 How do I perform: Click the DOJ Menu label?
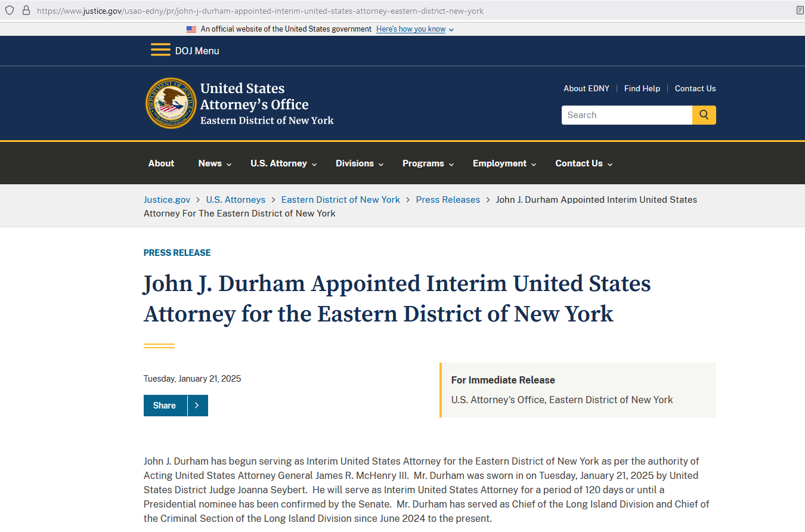(x=197, y=51)
